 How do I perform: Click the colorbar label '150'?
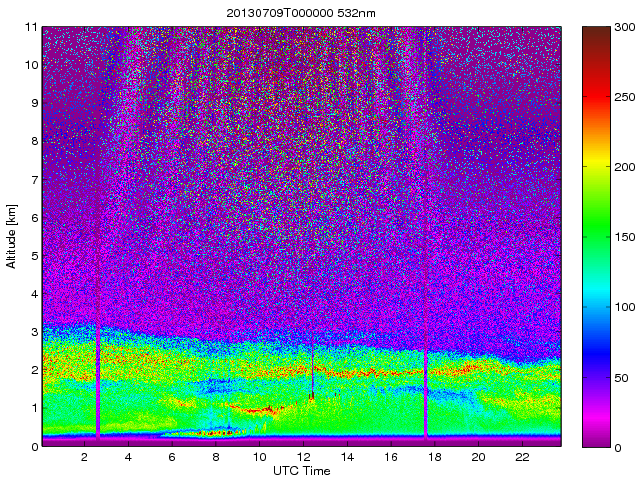(x=624, y=237)
